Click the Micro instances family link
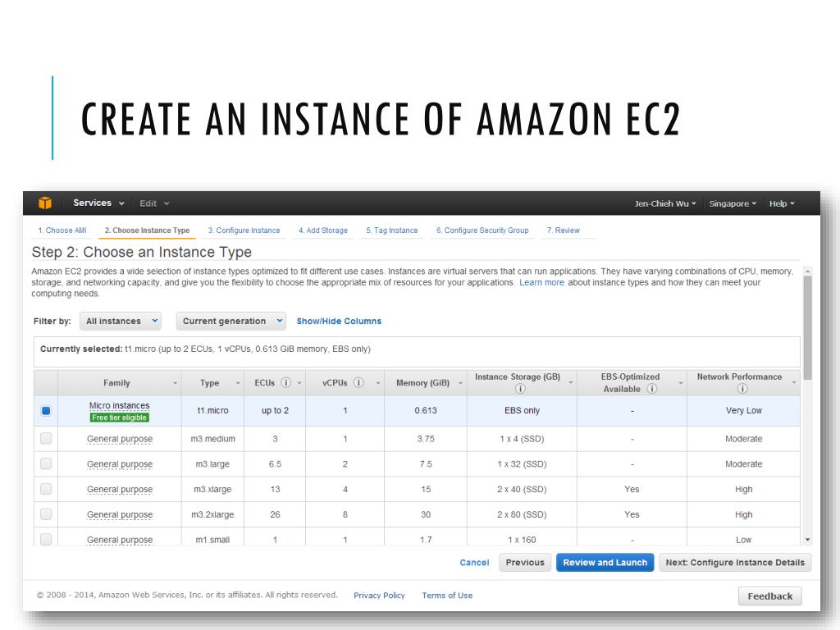The width and height of the screenshot is (840, 630). pos(120,405)
